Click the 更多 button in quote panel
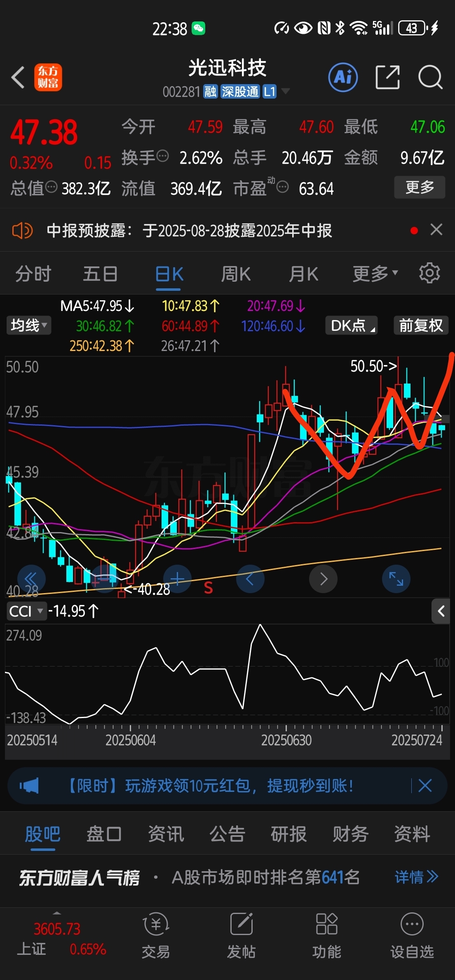Screen dimensions: 455x980 (x=420, y=187)
